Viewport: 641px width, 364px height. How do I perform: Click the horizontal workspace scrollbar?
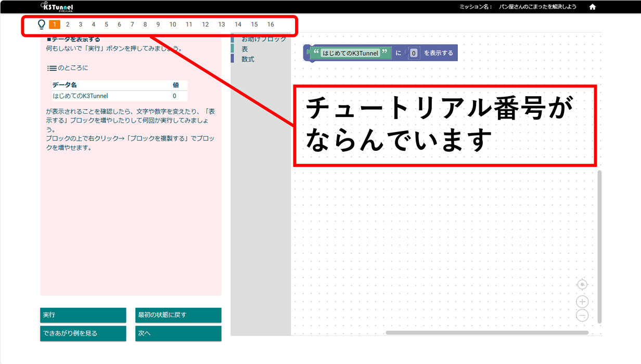(486, 333)
